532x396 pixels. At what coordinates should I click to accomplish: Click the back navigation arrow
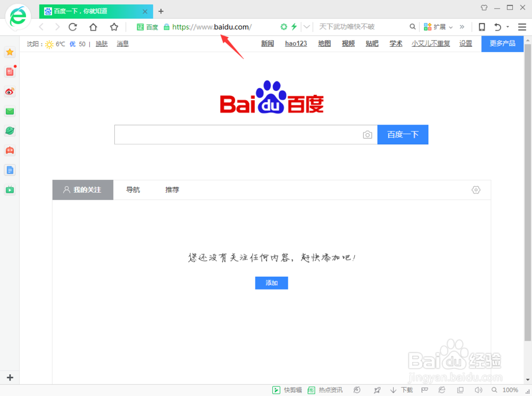point(41,27)
